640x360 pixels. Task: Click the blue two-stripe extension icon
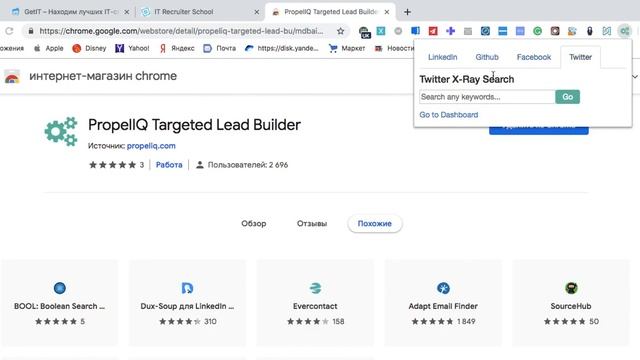tap(503, 31)
